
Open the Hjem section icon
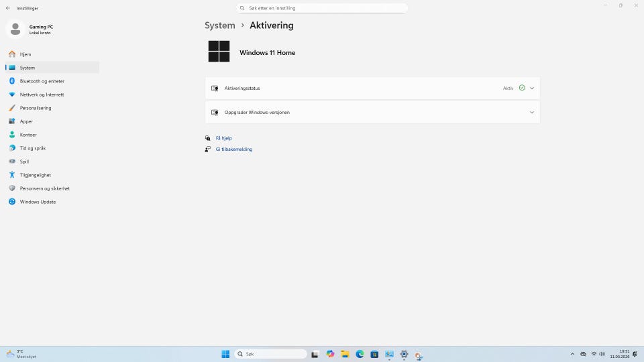point(12,54)
